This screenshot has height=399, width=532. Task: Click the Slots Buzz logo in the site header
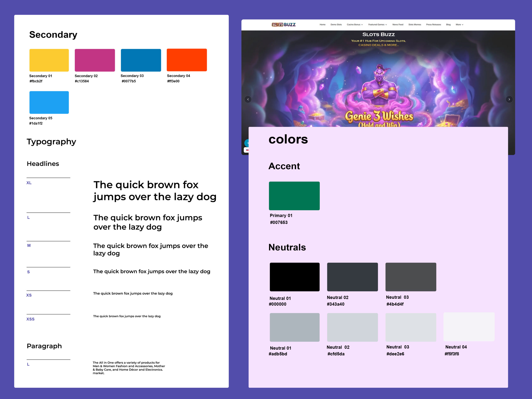tap(283, 25)
